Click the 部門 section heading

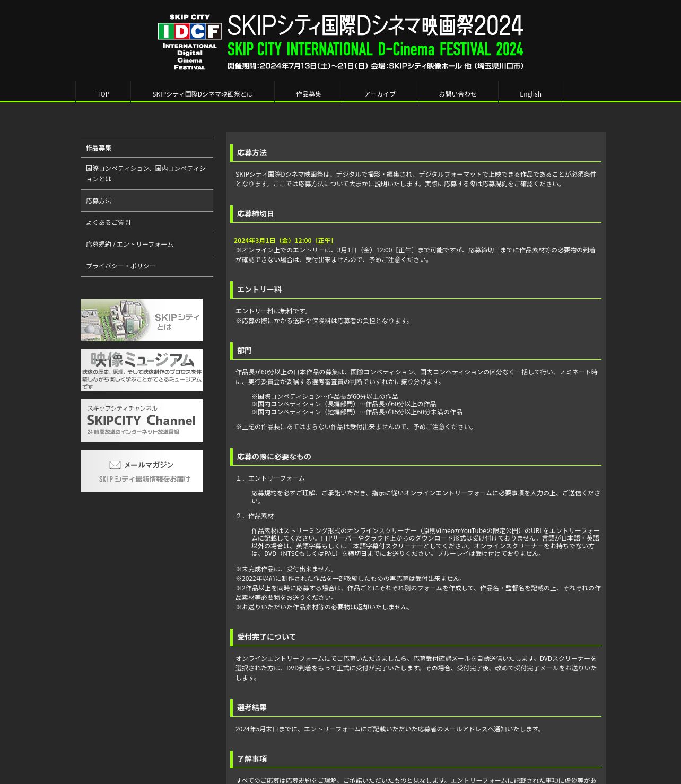coord(245,351)
